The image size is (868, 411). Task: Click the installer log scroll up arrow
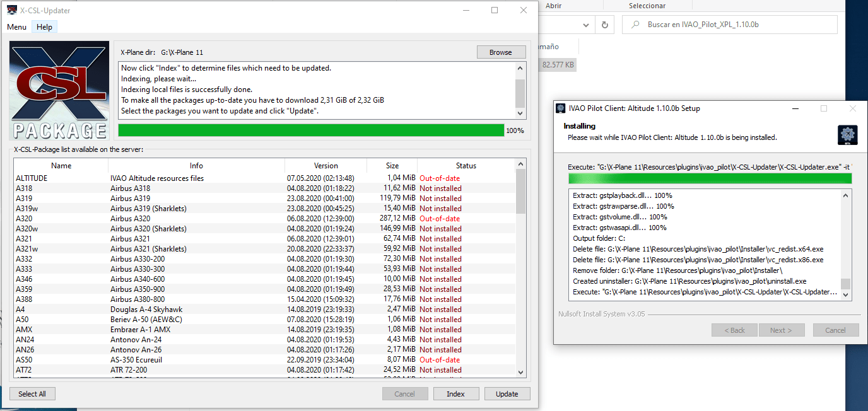[x=846, y=195]
